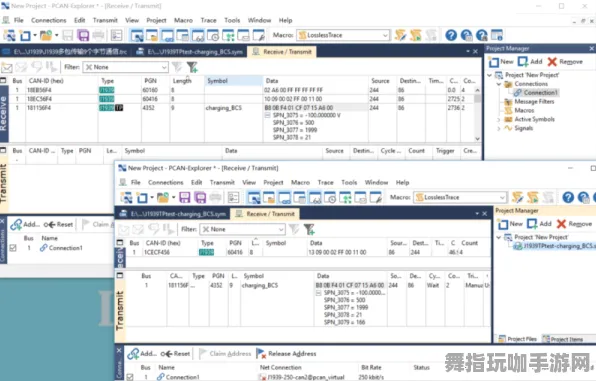Collapse the SPN_3075 signal list in Receive data
Image resolution: width=596 pixels, height=381 pixels.
coord(268,115)
